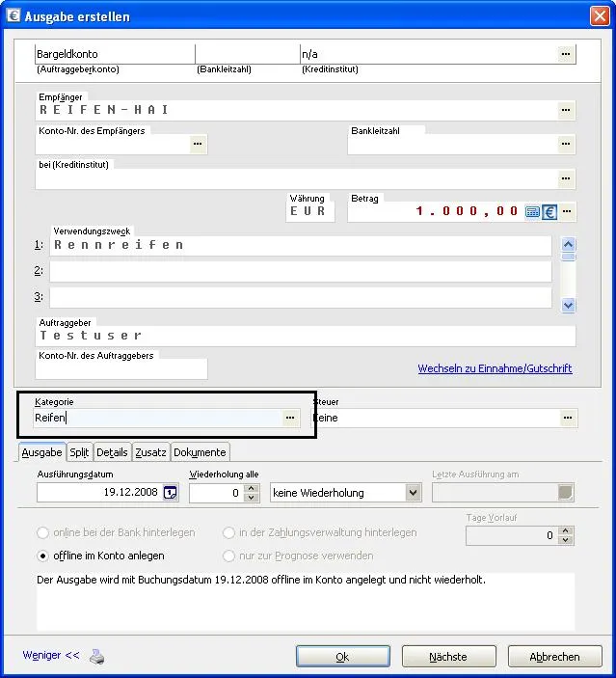Open Steuer selection ellipsis button
The height and width of the screenshot is (678, 616).
click(567, 418)
